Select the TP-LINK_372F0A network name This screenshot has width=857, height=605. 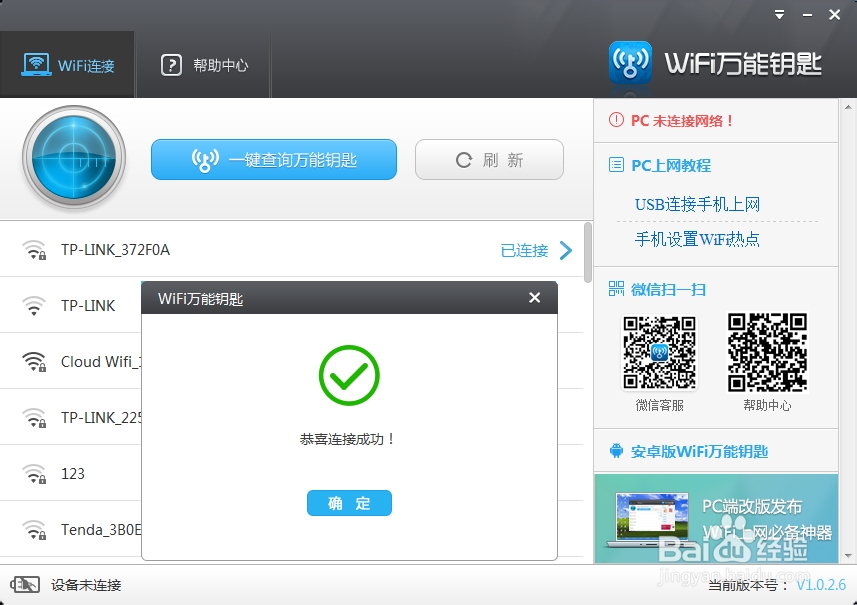click(115, 250)
